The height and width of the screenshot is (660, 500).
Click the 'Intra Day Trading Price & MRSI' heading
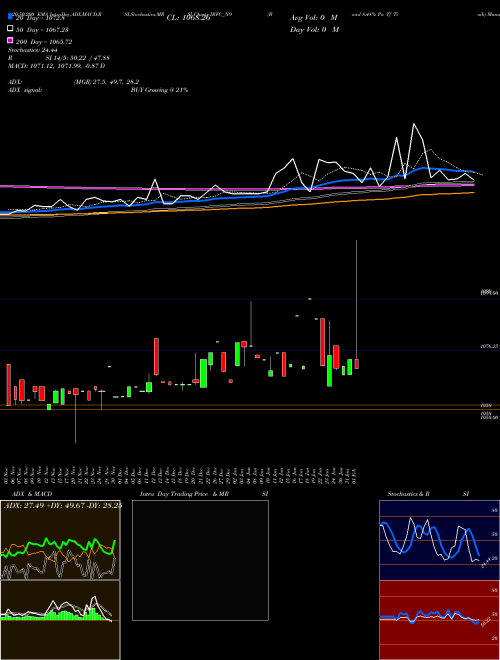pos(204,494)
